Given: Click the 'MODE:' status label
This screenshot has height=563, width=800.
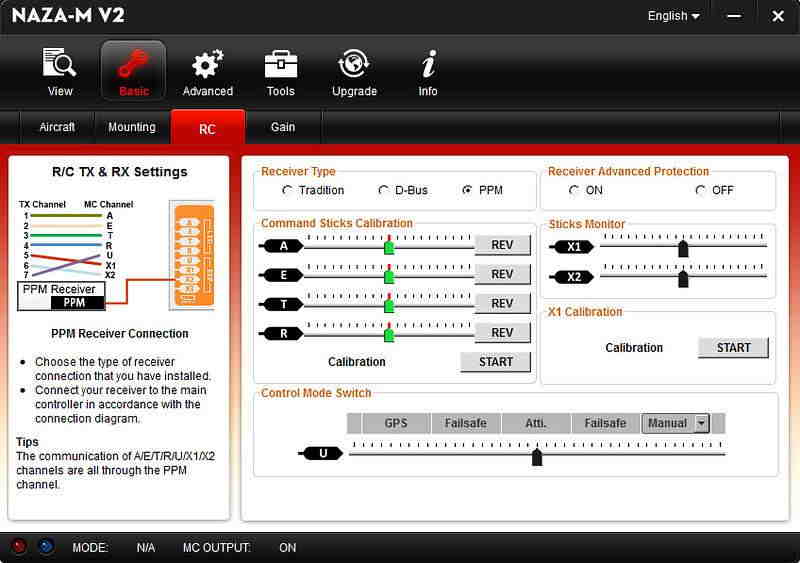Looking at the screenshot, I should click(x=90, y=548).
